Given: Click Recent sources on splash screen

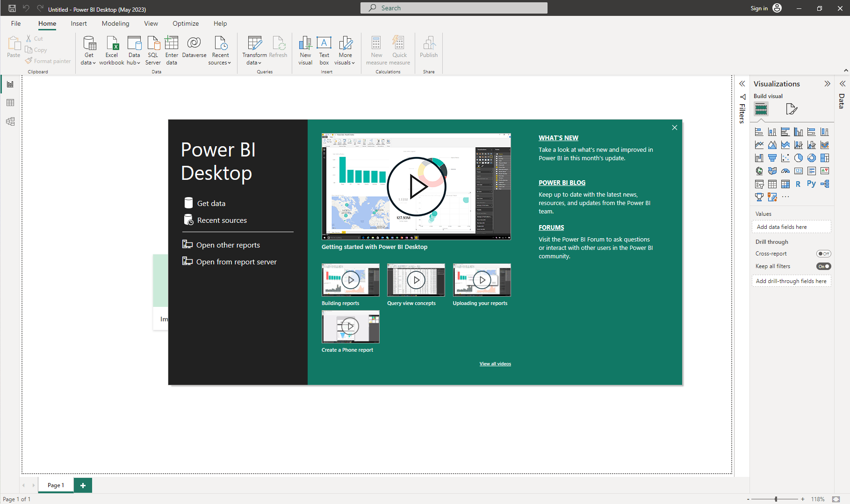Looking at the screenshot, I should tap(216, 220).
